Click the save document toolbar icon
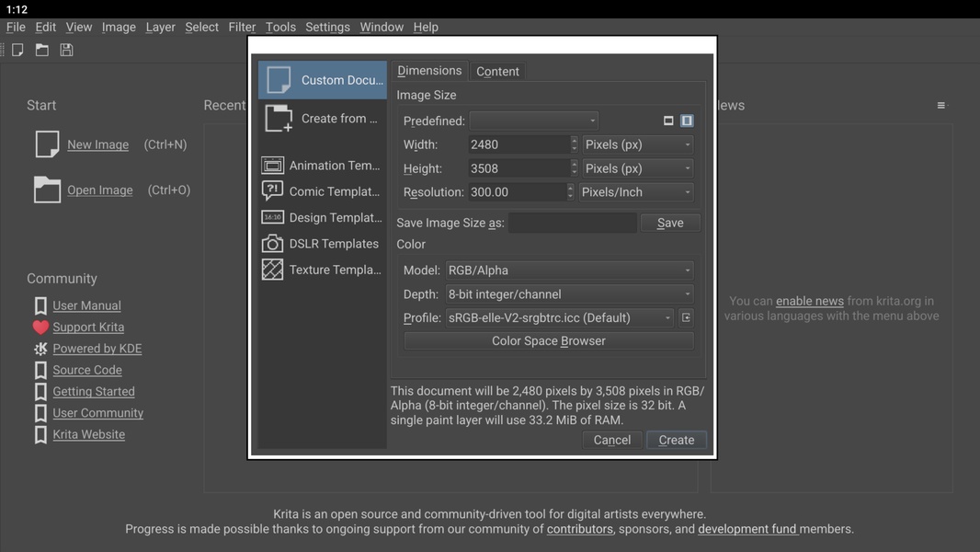Screen dimensions: 980x552 point(66,51)
